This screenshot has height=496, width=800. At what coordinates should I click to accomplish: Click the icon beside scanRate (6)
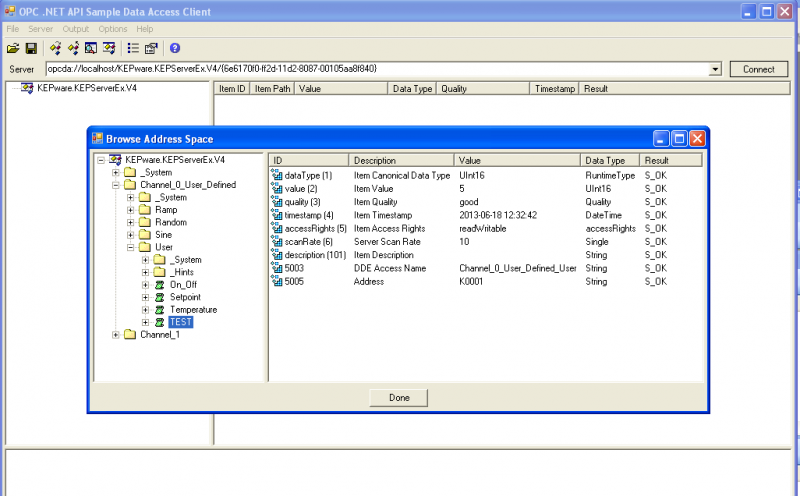point(277,241)
